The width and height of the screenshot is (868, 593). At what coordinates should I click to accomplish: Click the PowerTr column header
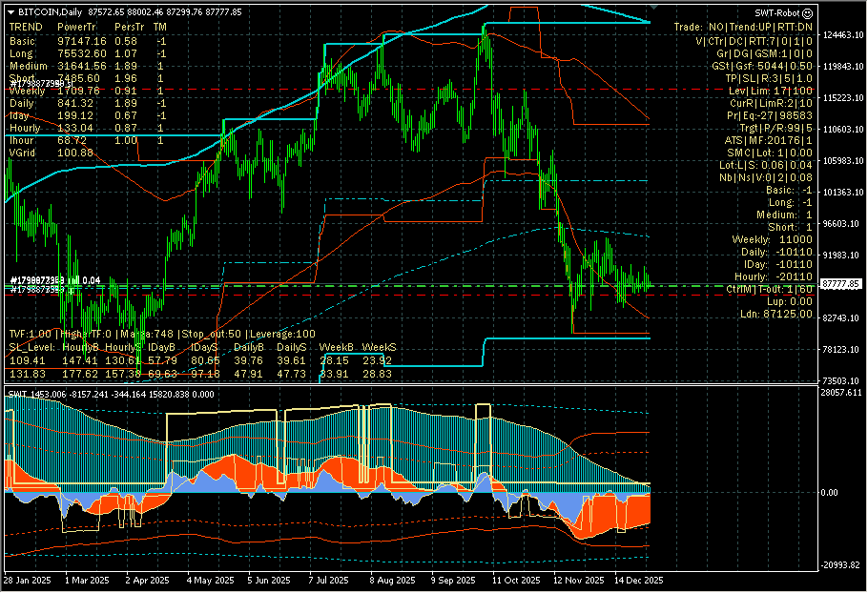pos(76,27)
